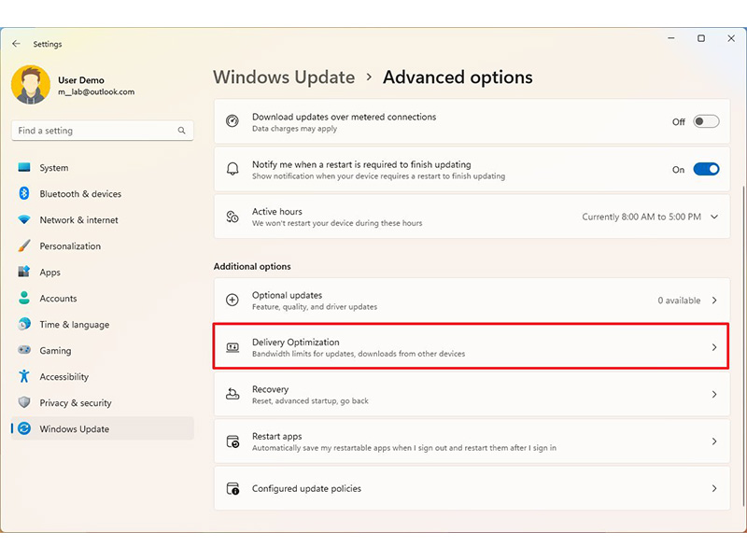Click Configured update policies text
747x560 pixels.
[x=306, y=488]
